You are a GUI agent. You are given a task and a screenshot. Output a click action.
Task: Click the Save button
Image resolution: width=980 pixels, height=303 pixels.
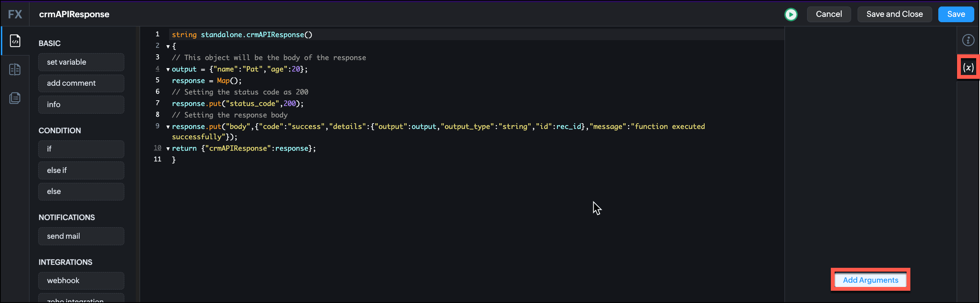(956, 15)
